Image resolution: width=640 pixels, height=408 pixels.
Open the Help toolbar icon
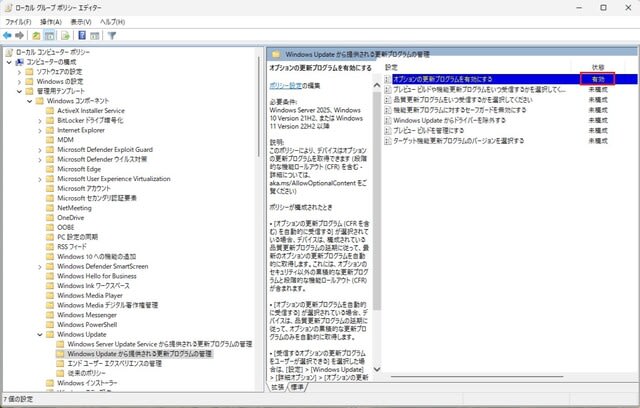82,35
